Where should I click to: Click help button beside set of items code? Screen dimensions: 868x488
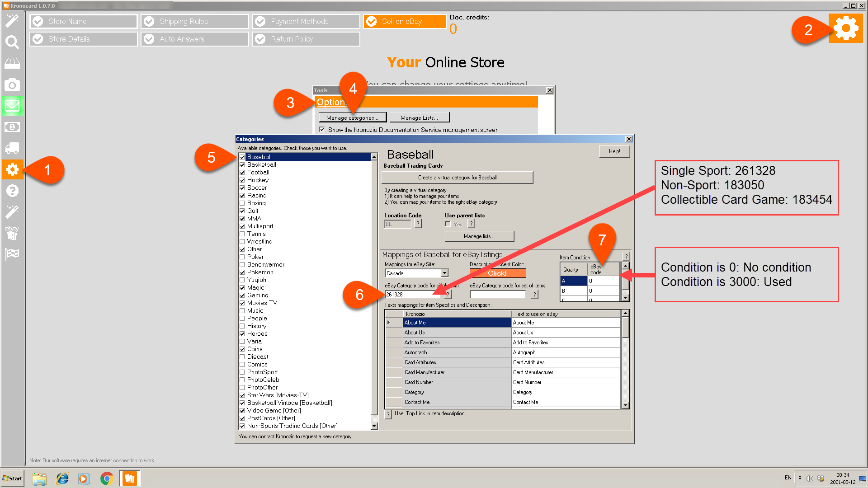pos(534,295)
